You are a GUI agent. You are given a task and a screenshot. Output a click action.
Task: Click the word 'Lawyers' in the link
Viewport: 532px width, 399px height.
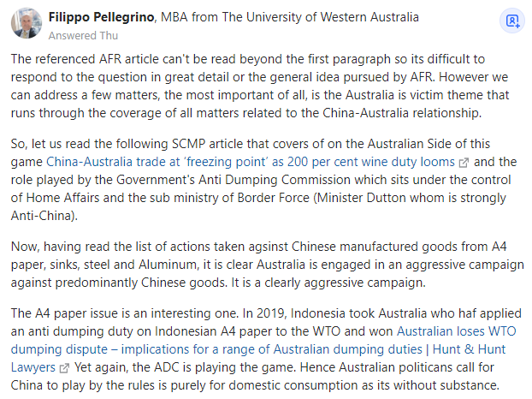33,367
